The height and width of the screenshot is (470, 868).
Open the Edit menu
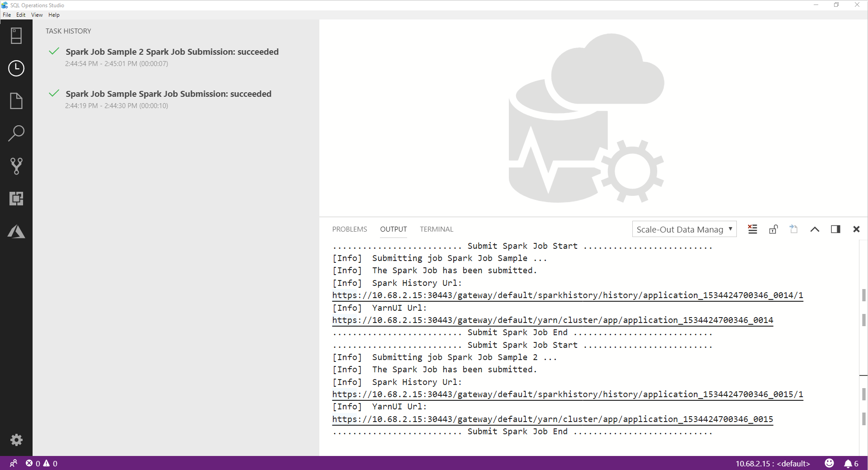point(21,15)
